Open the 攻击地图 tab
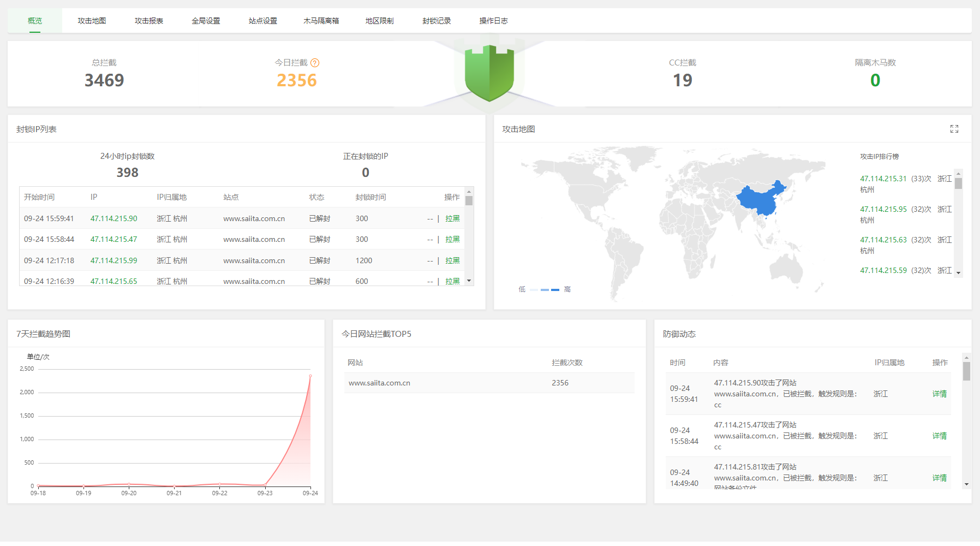980x546 pixels. pyautogui.click(x=92, y=21)
